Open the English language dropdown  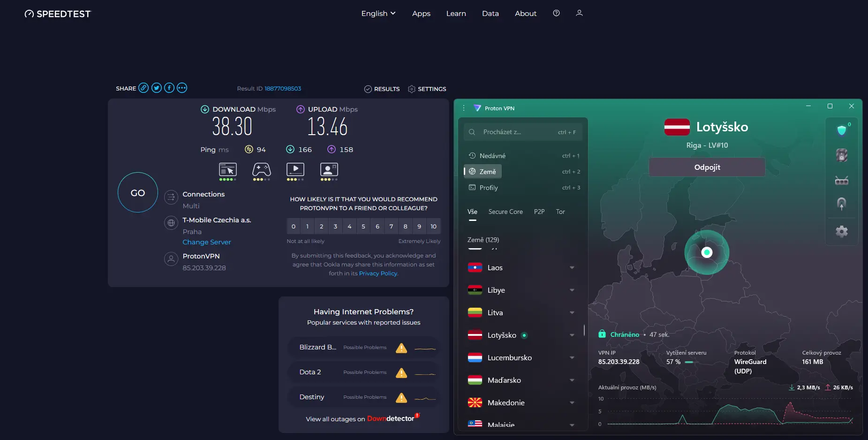pyautogui.click(x=378, y=13)
